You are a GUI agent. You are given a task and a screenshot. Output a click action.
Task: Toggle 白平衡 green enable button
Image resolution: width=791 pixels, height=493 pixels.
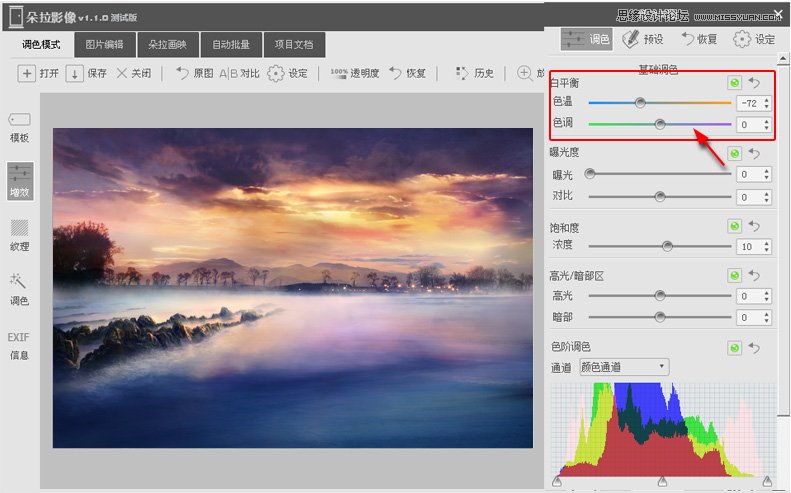click(x=734, y=82)
